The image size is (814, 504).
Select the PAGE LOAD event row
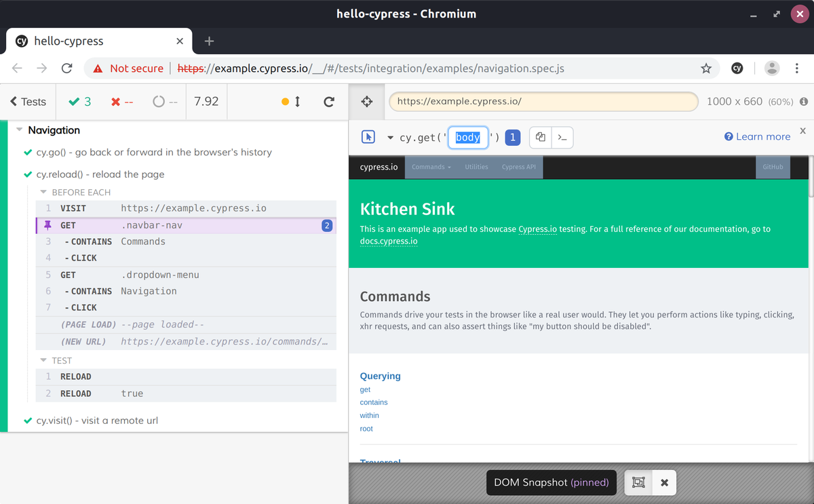tap(186, 324)
